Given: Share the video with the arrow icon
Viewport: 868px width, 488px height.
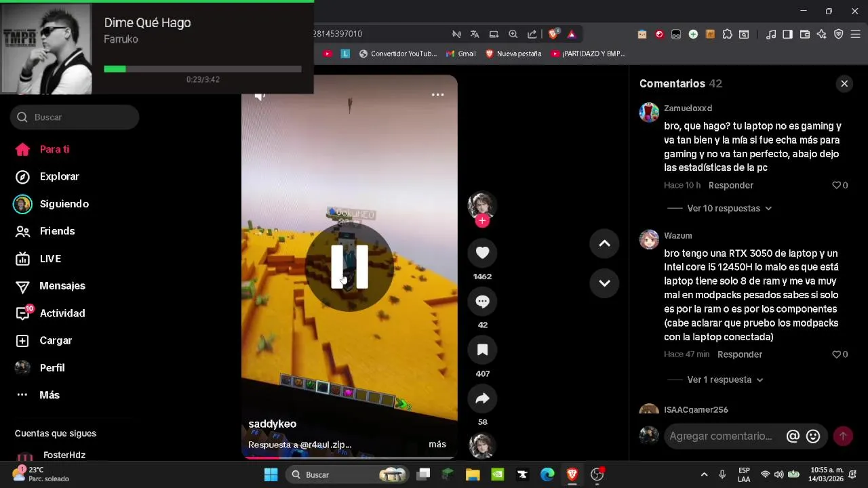Looking at the screenshot, I should click(x=482, y=399).
